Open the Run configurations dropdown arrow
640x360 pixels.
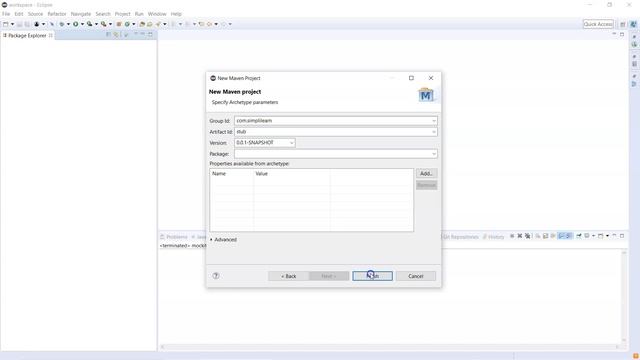[82, 24]
